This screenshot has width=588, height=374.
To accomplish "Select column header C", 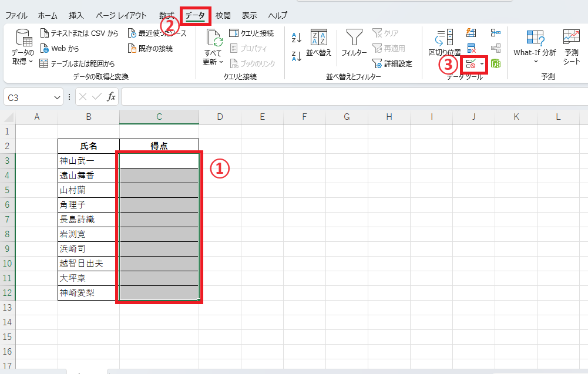I will pos(159,117).
